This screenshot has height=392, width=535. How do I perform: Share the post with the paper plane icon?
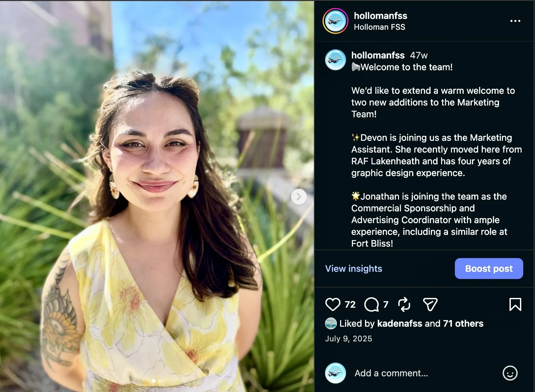point(430,304)
